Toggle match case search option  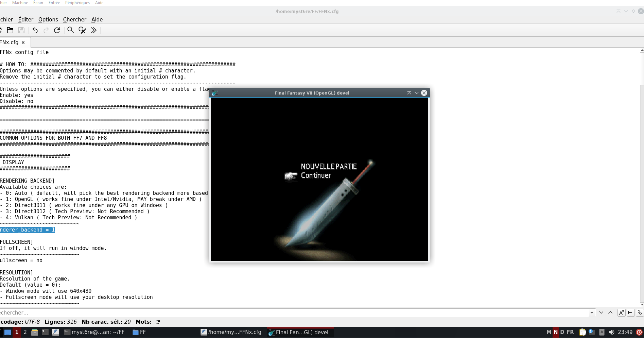622,313
